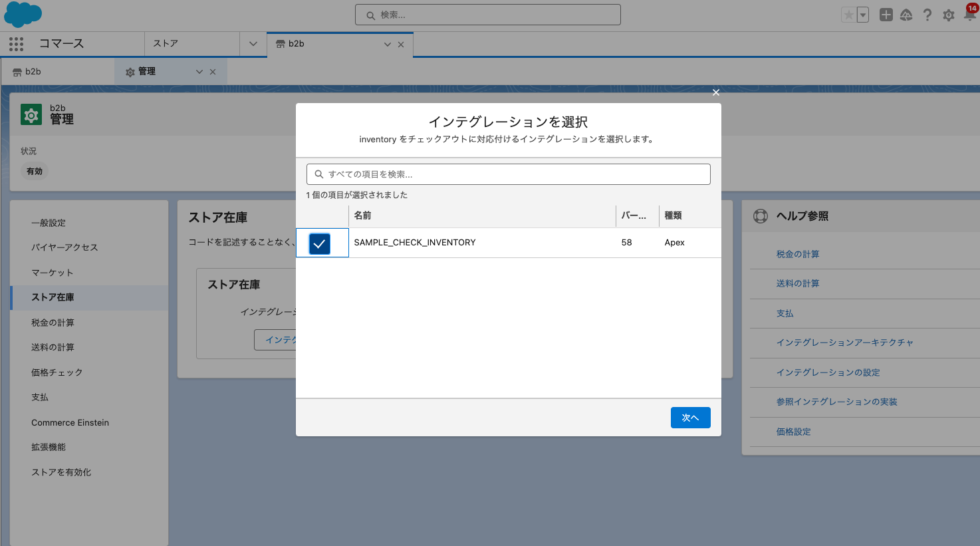Image resolution: width=980 pixels, height=546 pixels.
Task: Open the App Launcher waffle icon
Action: tap(16, 44)
